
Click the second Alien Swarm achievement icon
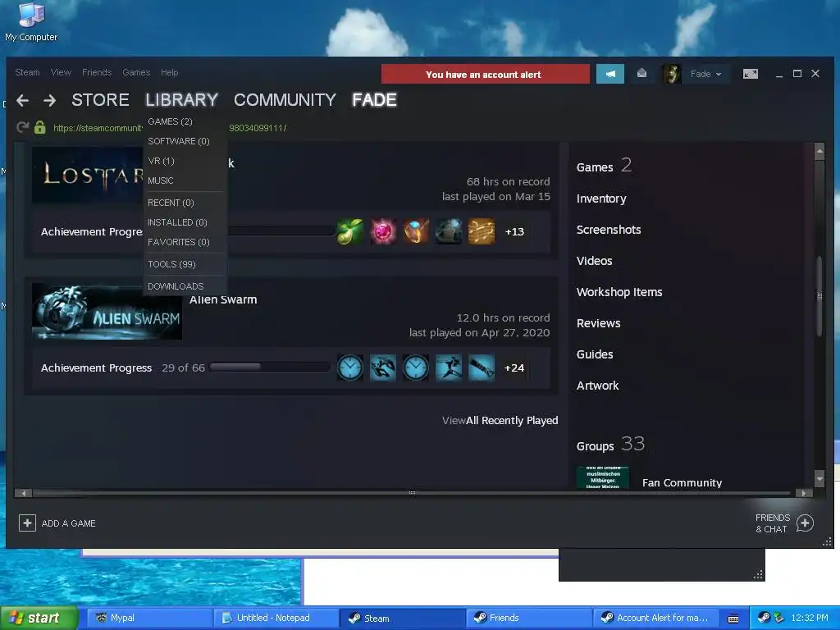[x=383, y=367]
